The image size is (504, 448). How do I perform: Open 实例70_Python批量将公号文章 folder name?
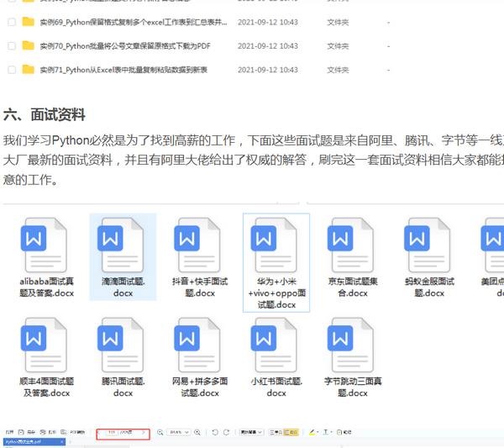(125, 45)
